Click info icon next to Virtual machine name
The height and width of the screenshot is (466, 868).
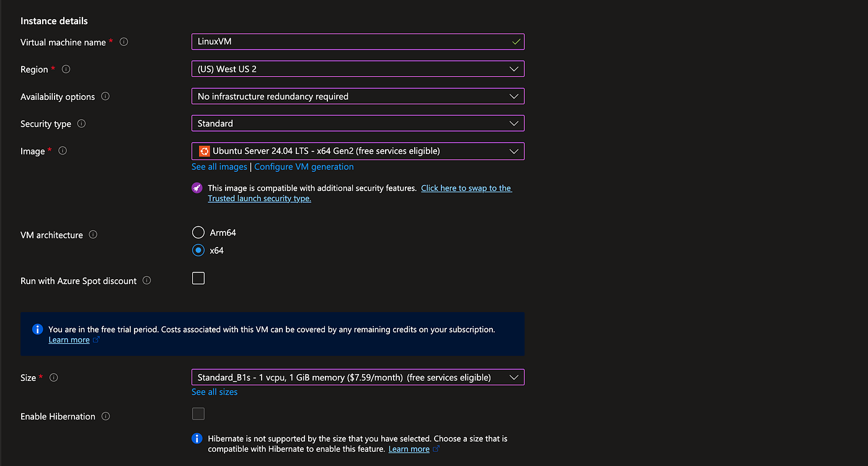[x=124, y=42]
